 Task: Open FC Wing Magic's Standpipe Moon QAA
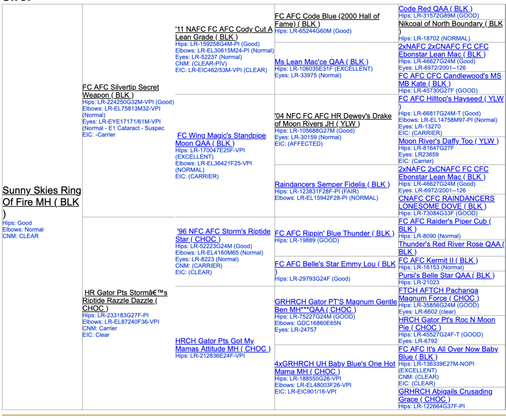pyautogui.click(x=222, y=136)
